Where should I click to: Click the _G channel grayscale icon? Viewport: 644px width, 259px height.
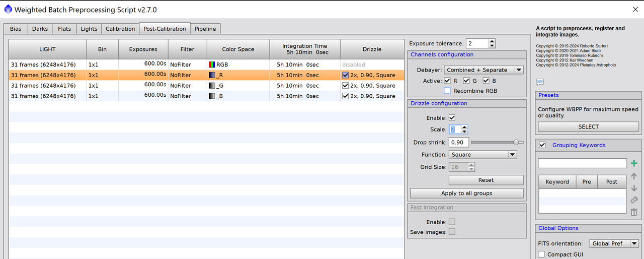pos(212,86)
